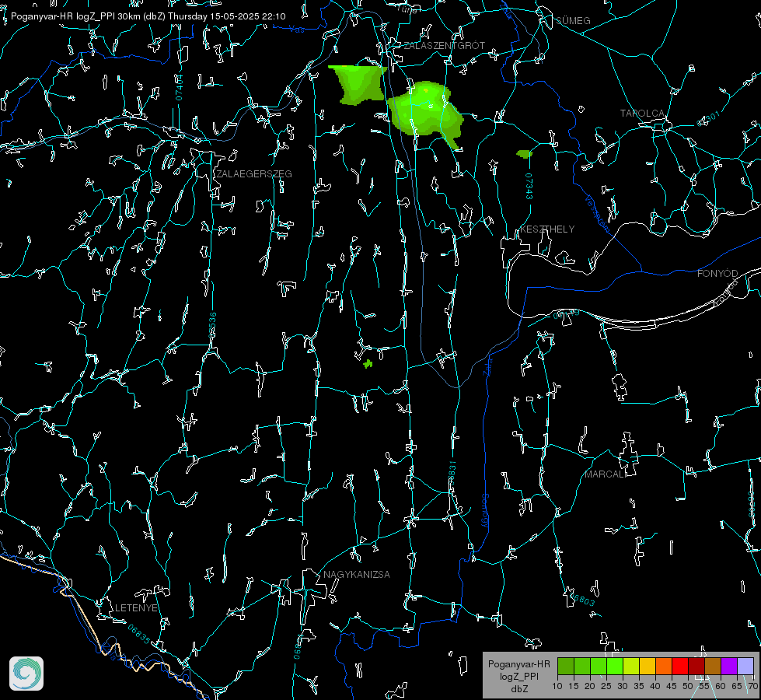Click the tiny green echo in the map center

point(368,363)
